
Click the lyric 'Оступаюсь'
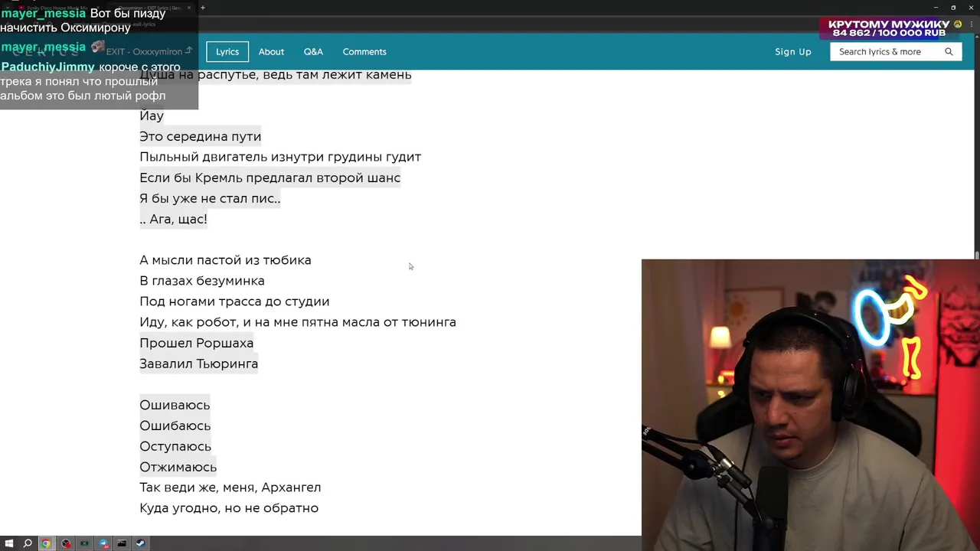tap(175, 446)
